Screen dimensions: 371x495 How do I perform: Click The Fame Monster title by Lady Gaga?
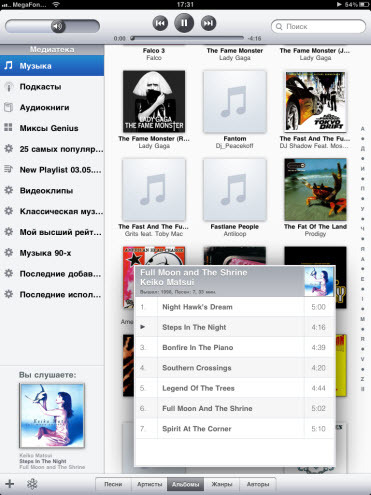235,51
